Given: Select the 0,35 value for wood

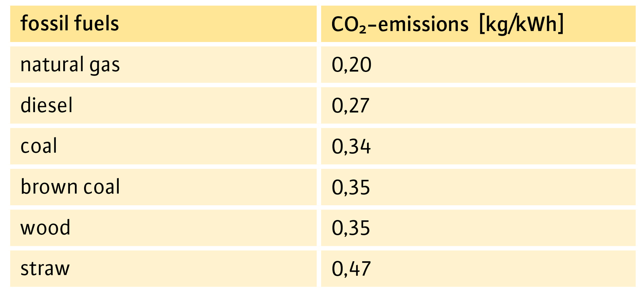Looking at the screenshot, I should (x=351, y=228).
